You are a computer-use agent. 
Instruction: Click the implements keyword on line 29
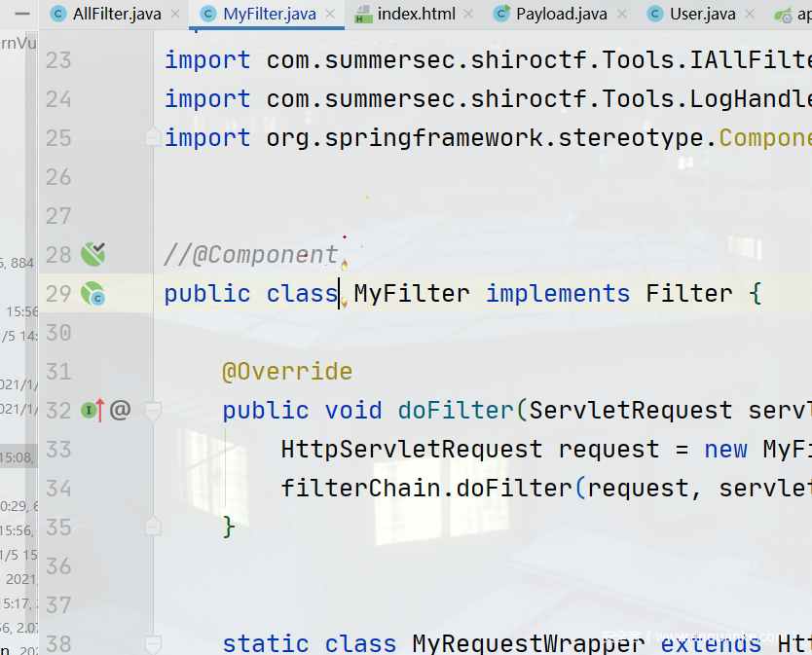coord(558,294)
